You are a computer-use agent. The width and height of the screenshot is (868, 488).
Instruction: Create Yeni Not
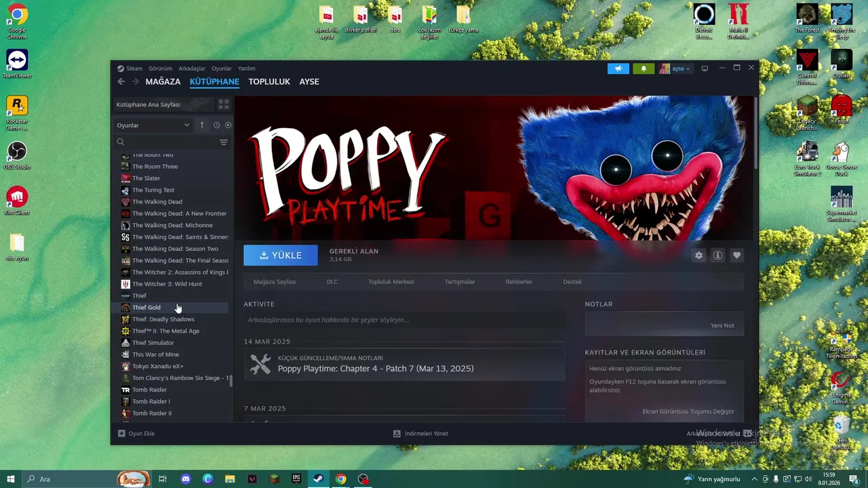pos(722,325)
